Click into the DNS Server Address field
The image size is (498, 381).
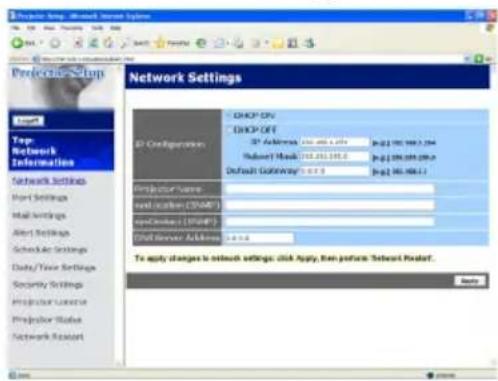[259, 238]
